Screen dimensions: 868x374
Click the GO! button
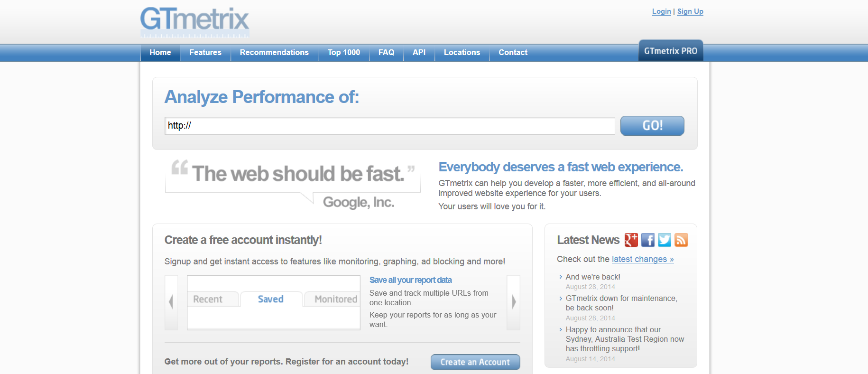[x=652, y=126]
